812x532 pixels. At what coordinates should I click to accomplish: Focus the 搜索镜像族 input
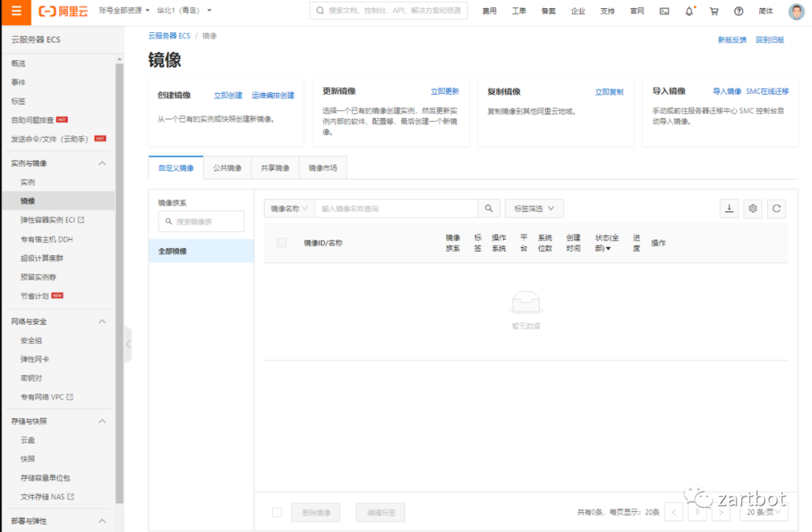coord(201,221)
